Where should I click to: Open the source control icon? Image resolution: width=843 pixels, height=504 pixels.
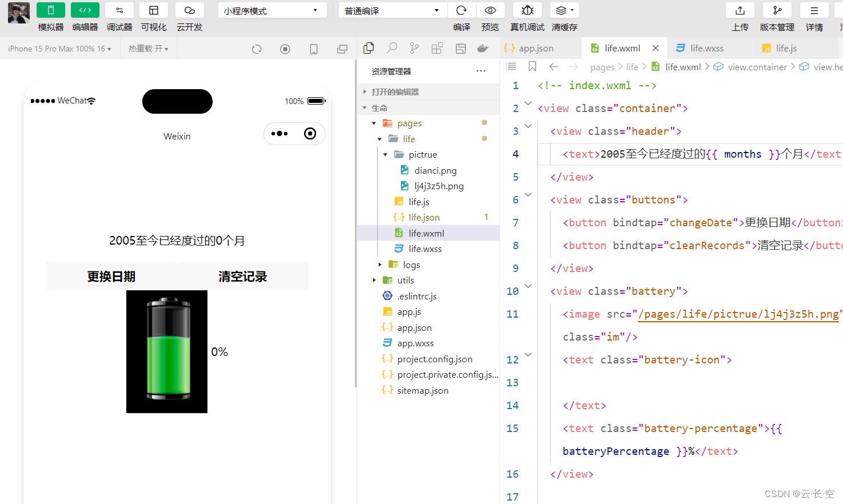(414, 49)
